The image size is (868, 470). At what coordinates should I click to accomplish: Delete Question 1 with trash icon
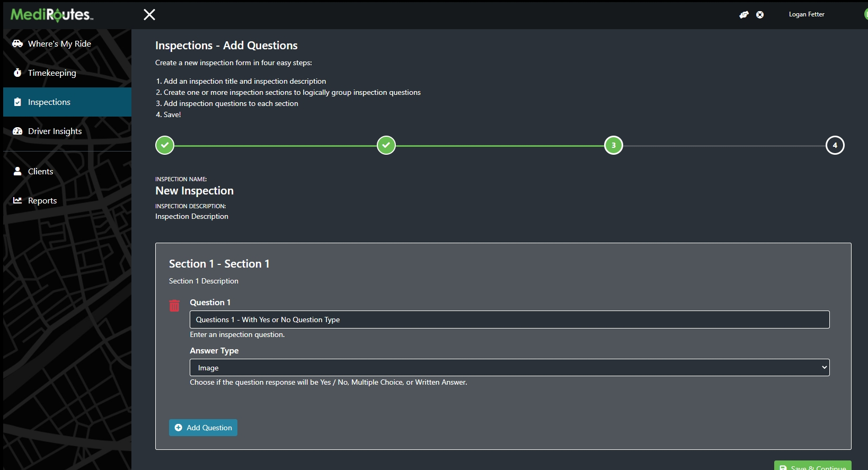[x=174, y=306]
